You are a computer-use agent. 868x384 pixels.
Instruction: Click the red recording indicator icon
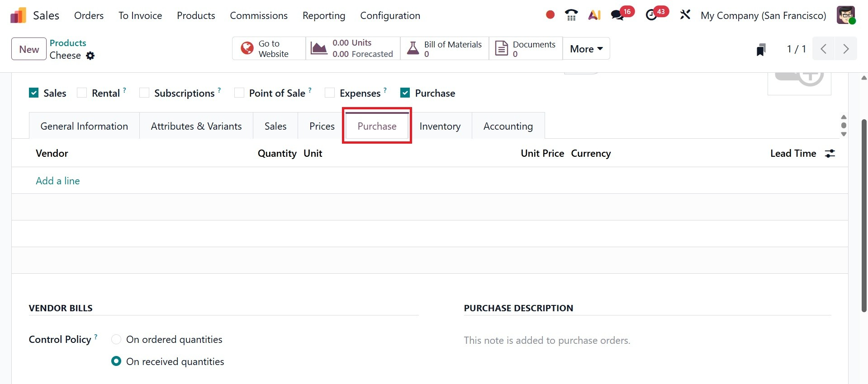click(550, 15)
